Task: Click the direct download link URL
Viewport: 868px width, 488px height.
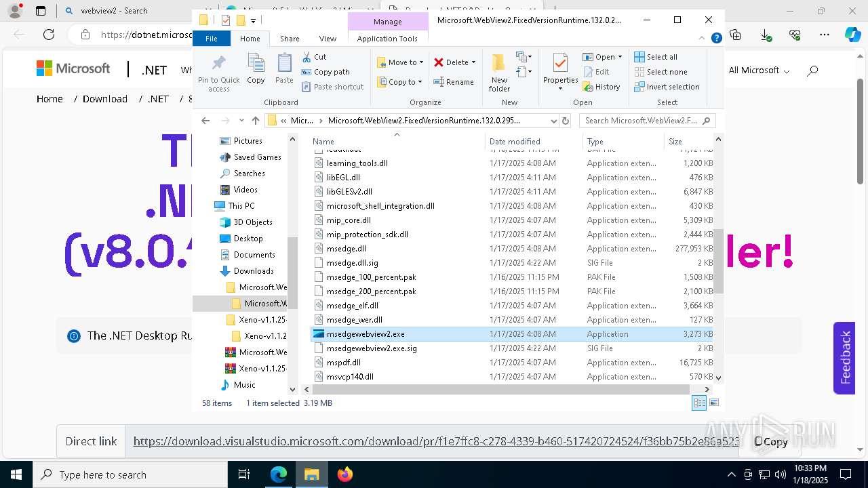Action: click(436, 441)
